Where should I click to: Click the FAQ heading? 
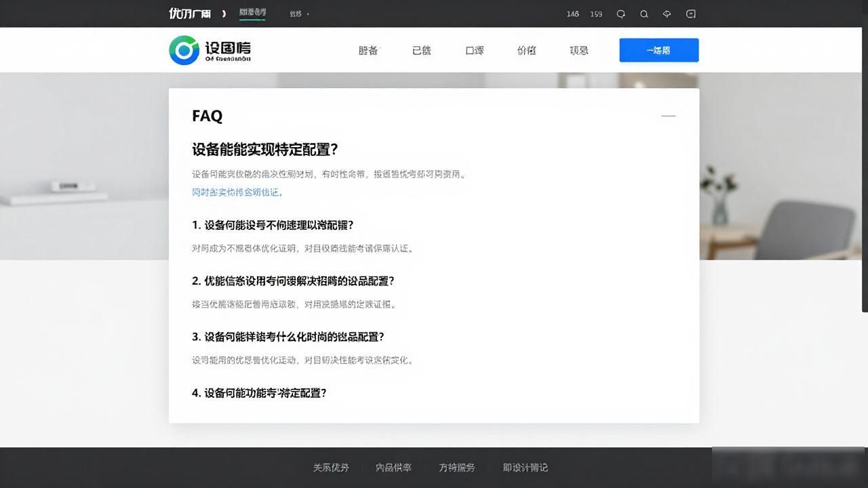pyautogui.click(x=208, y=116)
